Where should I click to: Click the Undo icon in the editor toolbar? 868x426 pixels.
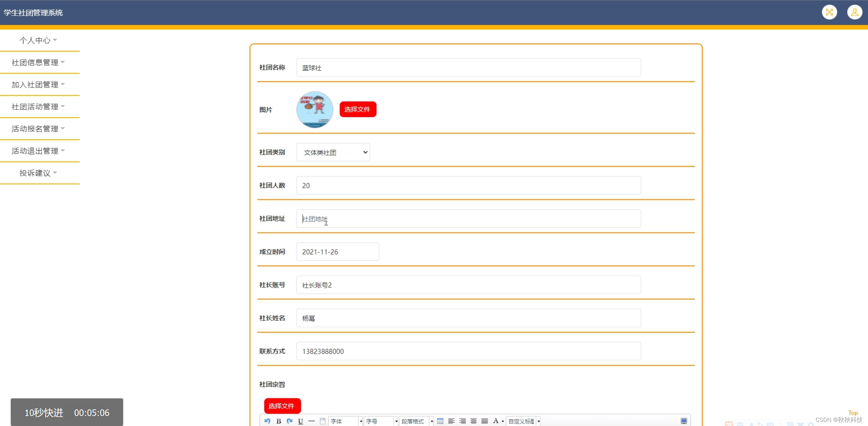tap(267, 421)
